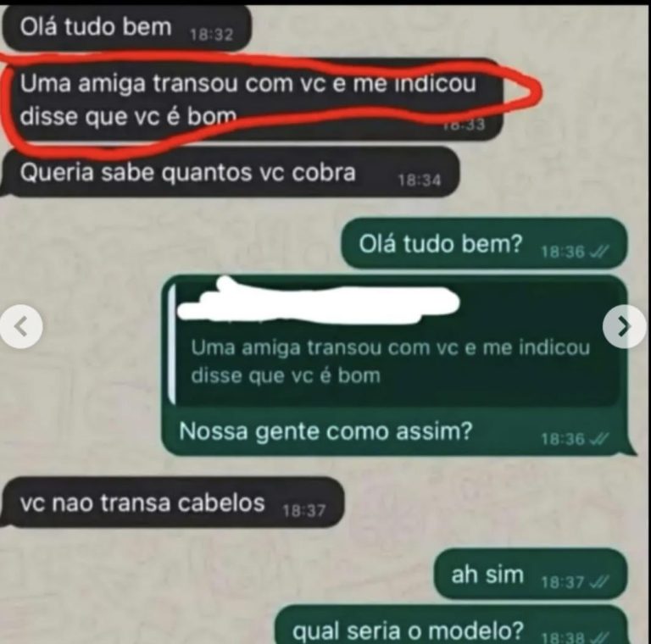This screenshot has width=651, height=644.
Task: Tap the whited-out sender name in the quote
Action: (x=320, y=302)
